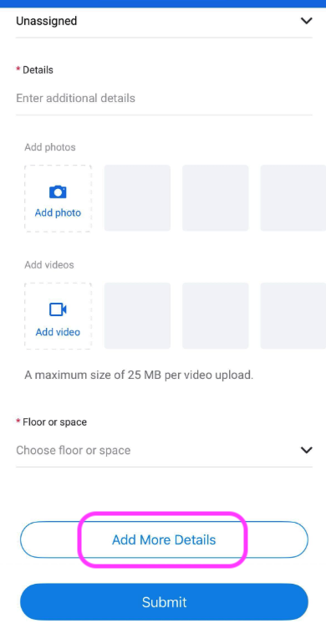Click the 25 MB video size note
This screenshot has width=326, height=644.
(139, 375)
